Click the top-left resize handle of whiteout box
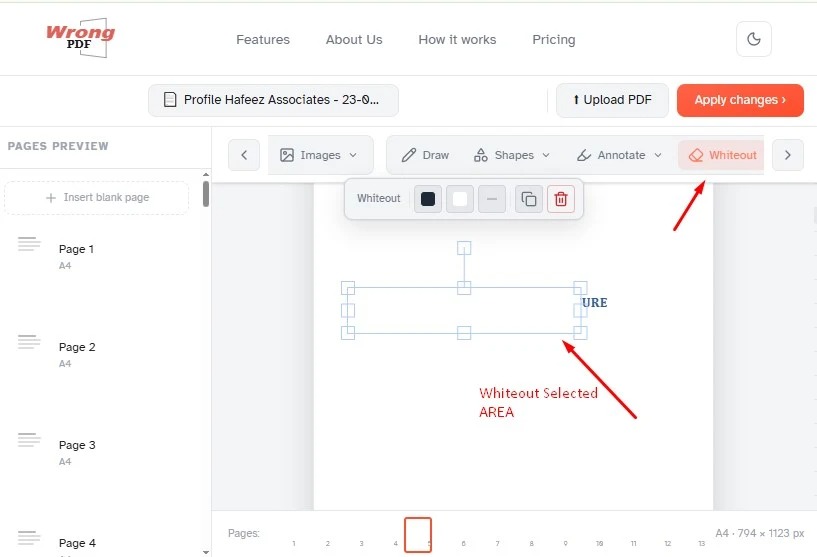The image size is (817, 557). (x=348, y=288)
